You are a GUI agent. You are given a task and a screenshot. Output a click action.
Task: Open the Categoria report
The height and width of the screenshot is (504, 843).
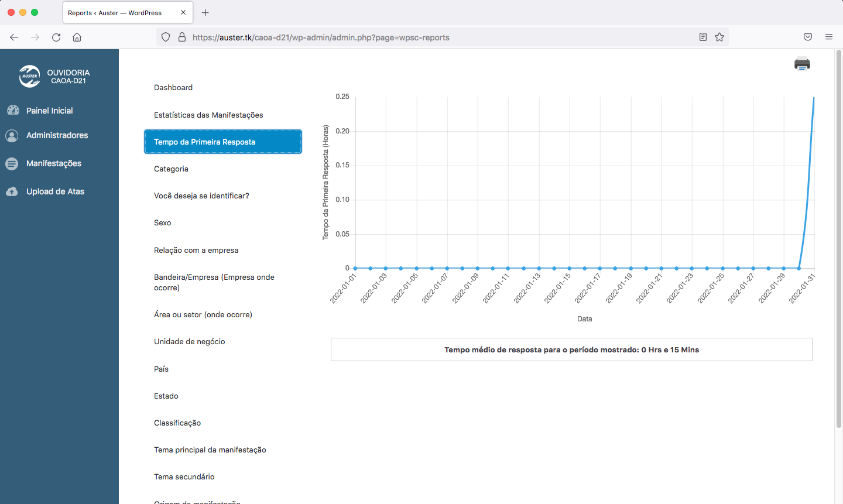[171, 169]
